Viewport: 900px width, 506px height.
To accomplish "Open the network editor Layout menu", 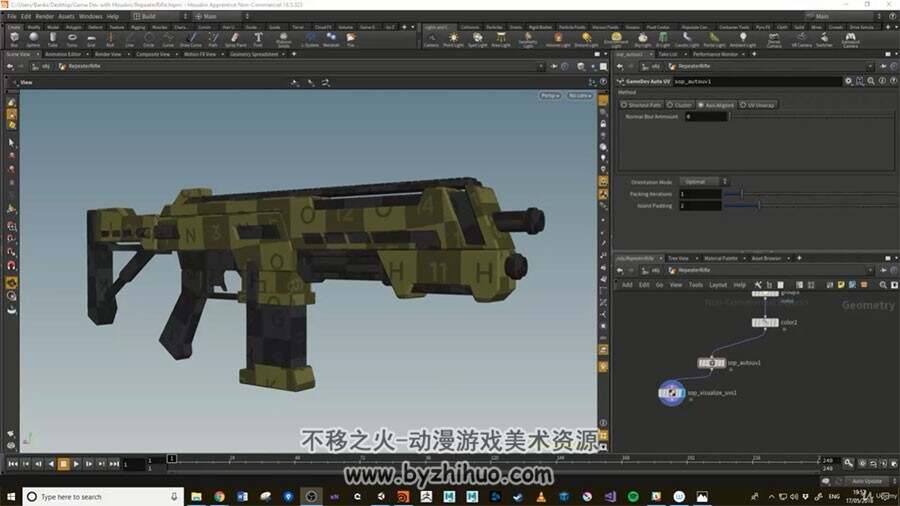I will [x=718, y=285].
